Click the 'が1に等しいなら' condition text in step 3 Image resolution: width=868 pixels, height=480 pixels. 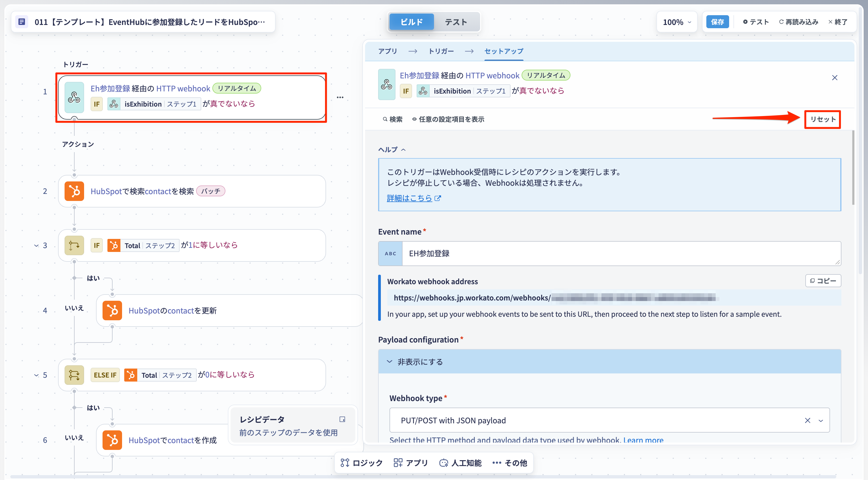(x=209, y=245)
